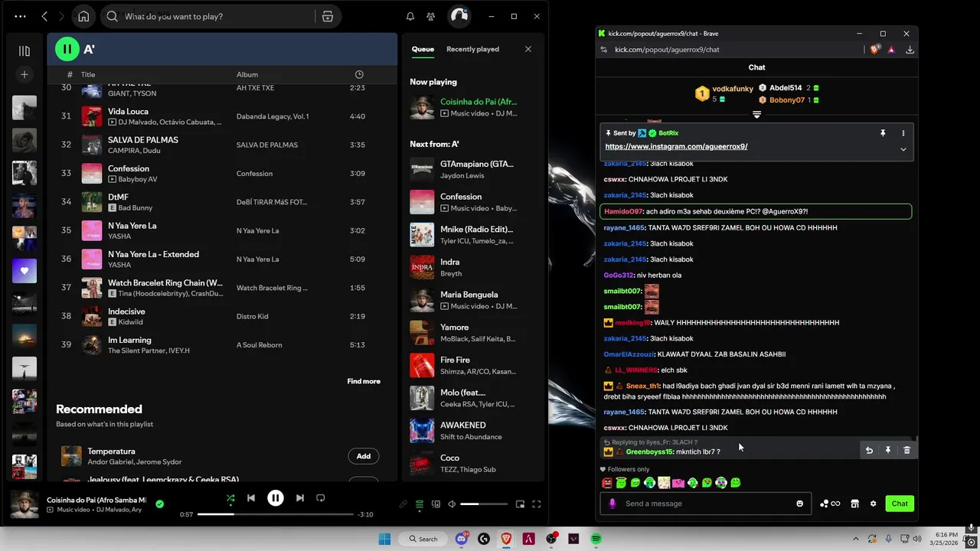Viewport: 980px width, 551px height.
Task: Enter Spotify full screen mode
Action: (x=537, y=504)
